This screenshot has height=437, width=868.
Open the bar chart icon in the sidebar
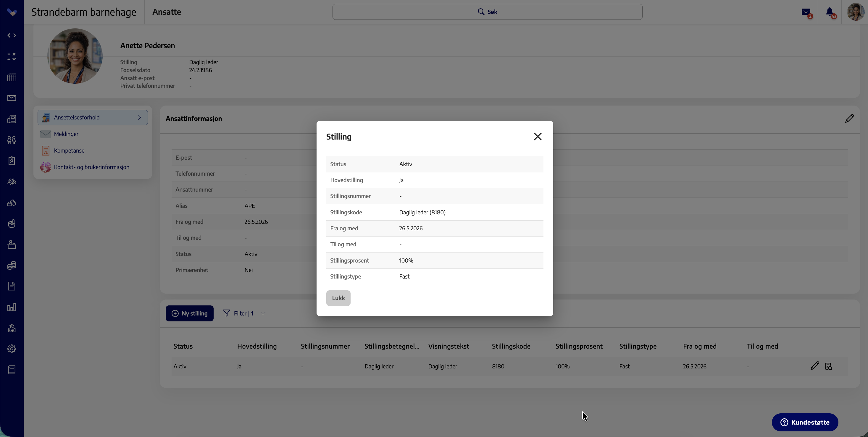12,307
